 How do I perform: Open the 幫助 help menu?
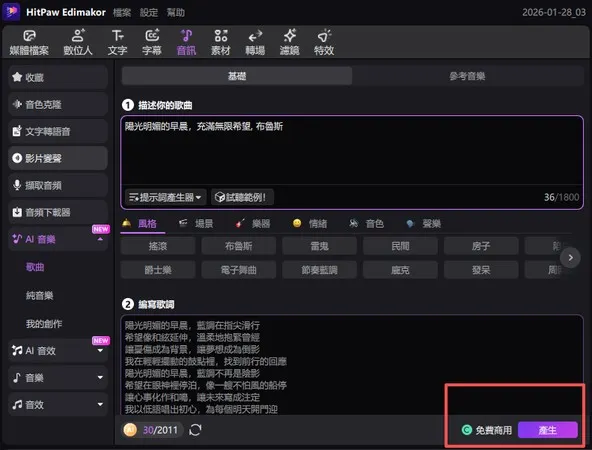click(x=176, y=12)
